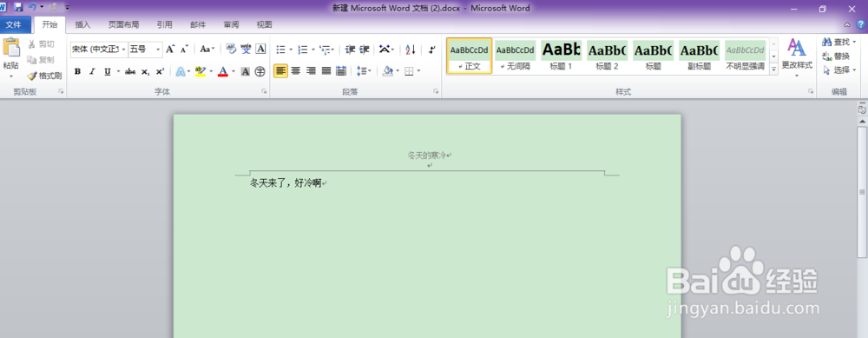
Task: Click the multilevel list icon
Action: click(x=325, y=50)
